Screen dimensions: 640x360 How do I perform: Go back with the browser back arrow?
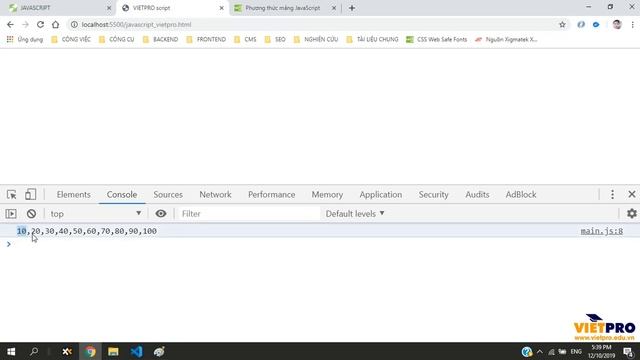[x=10, y=24]
